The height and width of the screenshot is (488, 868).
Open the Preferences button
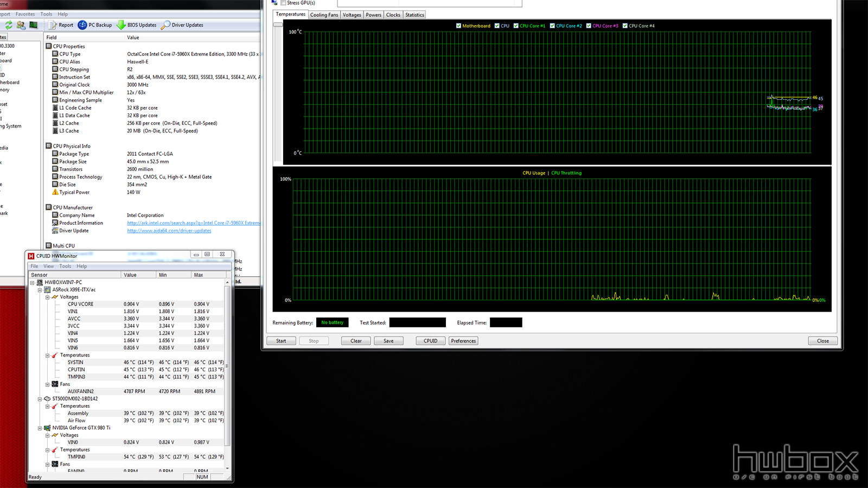(x=463, y=341)
